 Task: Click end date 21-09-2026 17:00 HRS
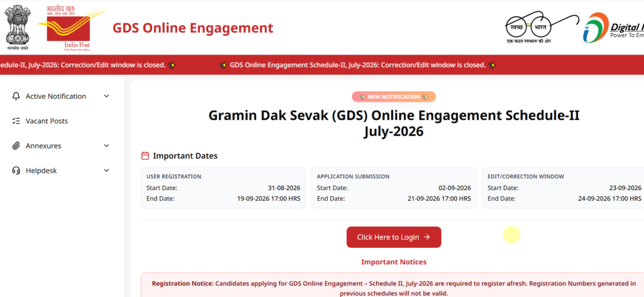[x=439, y=199]
